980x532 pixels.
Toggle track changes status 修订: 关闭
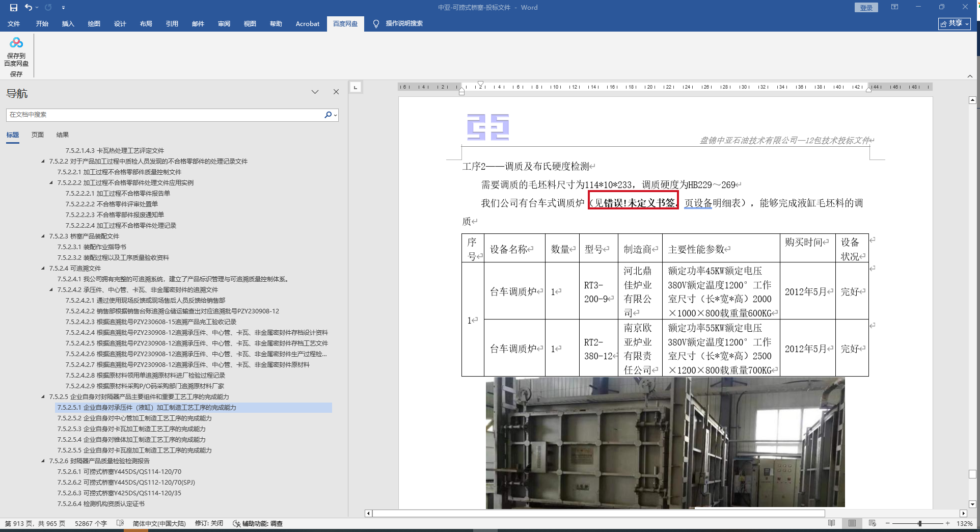209,523
